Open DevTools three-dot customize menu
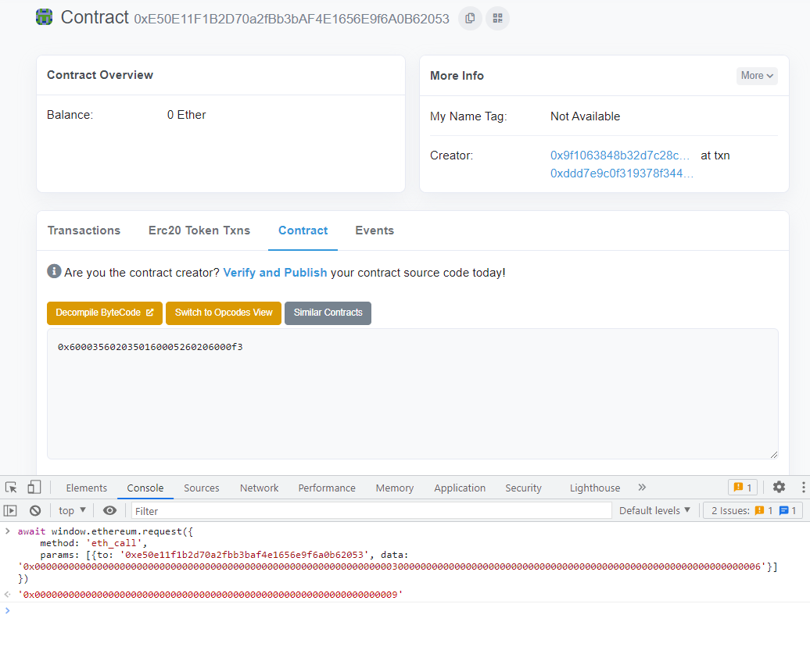This screenshot has width=810, height=672. [x=803, y=487]
